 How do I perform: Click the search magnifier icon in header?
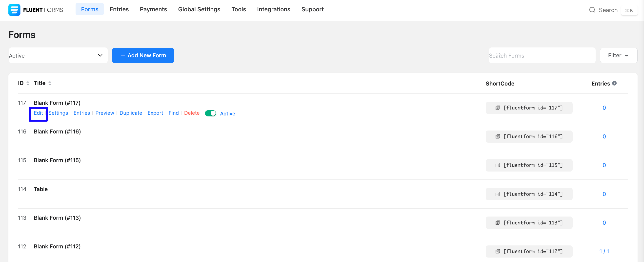click(592, 10)
